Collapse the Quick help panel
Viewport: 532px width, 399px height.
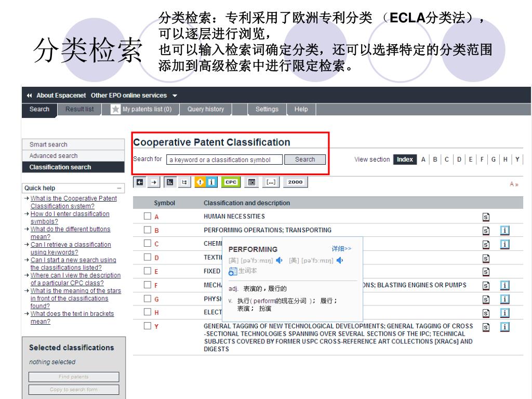click(119, 188)
